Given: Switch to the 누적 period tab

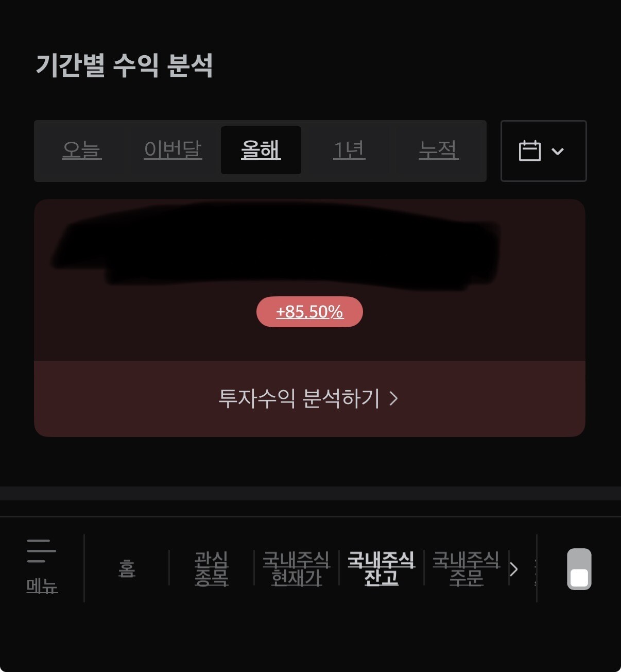Looking at the screenshot, I should [438, 150].
